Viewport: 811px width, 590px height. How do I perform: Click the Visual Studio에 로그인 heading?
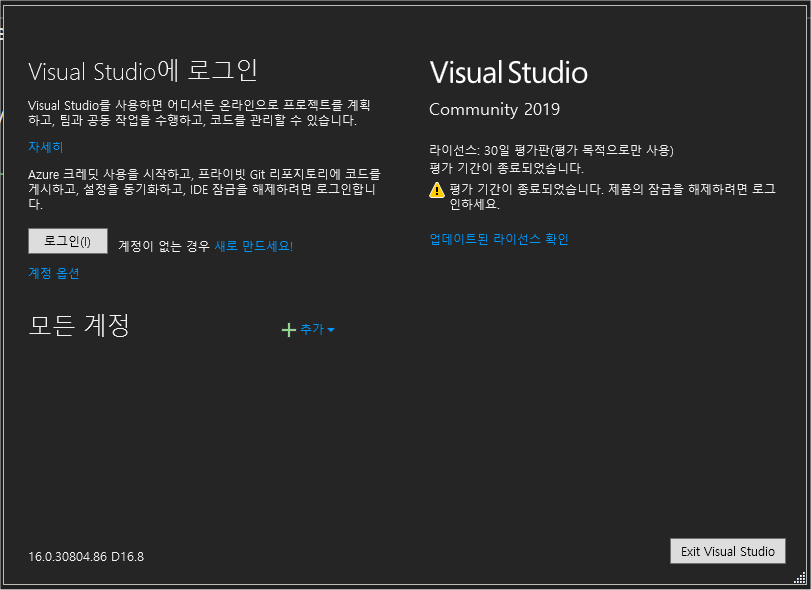pyautogui.click(x=143, y=71)
